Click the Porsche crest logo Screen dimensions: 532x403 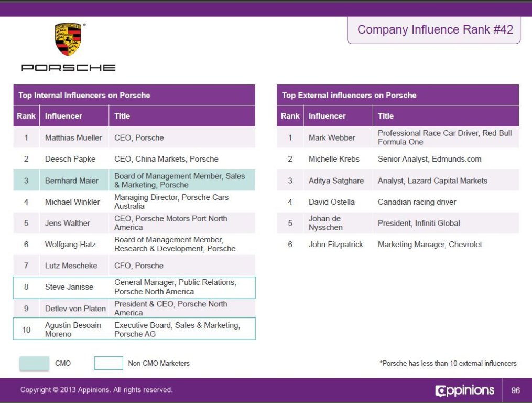point(68,39)
